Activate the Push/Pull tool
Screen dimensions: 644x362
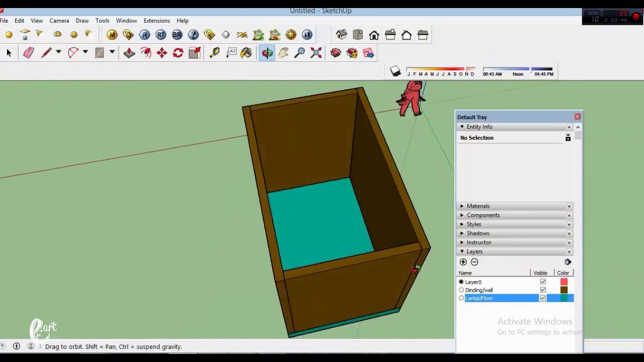tap(129, 53)
